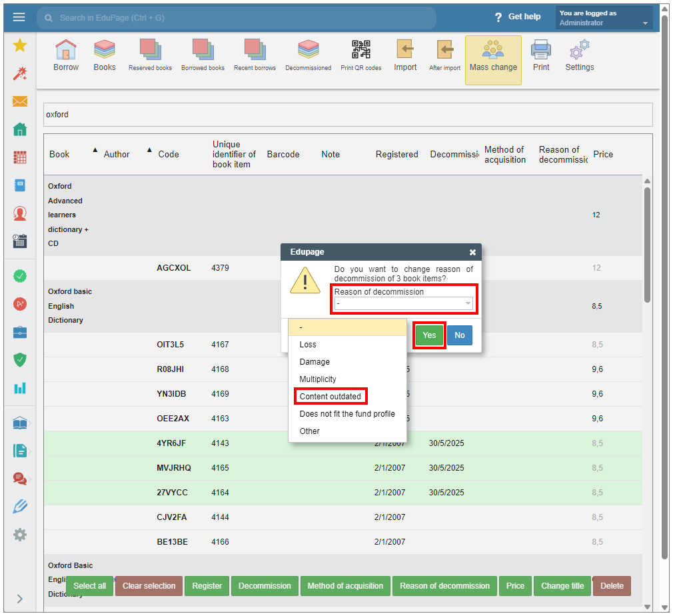Expand the Reason of decommission dropdown
The image size is (673, 616).
(x=404, y=303)
